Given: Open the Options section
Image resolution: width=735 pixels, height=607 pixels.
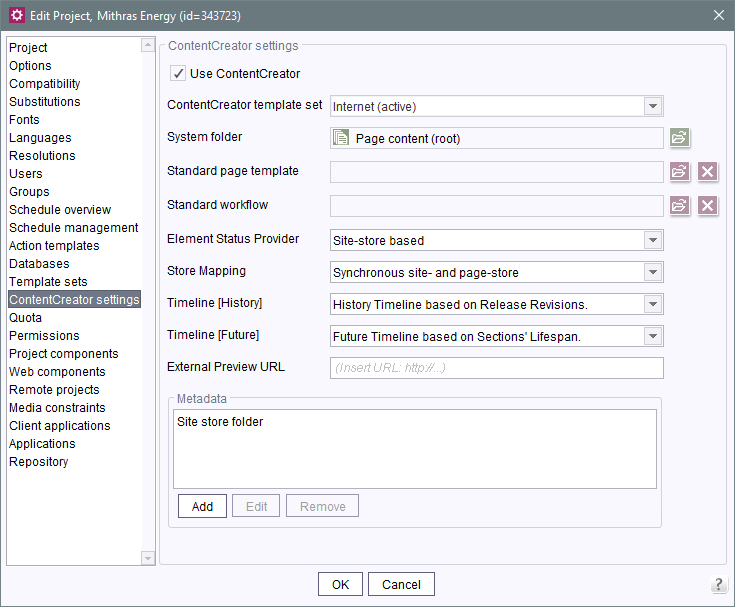Looking at the screenshot, I should pyautogui.click(x=30, y=66).
